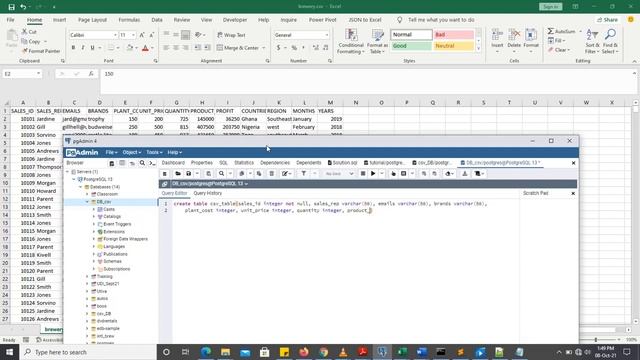Expand the Schemas node in pgAdmin tree
Screen dimensions: 640x360
(94, 261)
